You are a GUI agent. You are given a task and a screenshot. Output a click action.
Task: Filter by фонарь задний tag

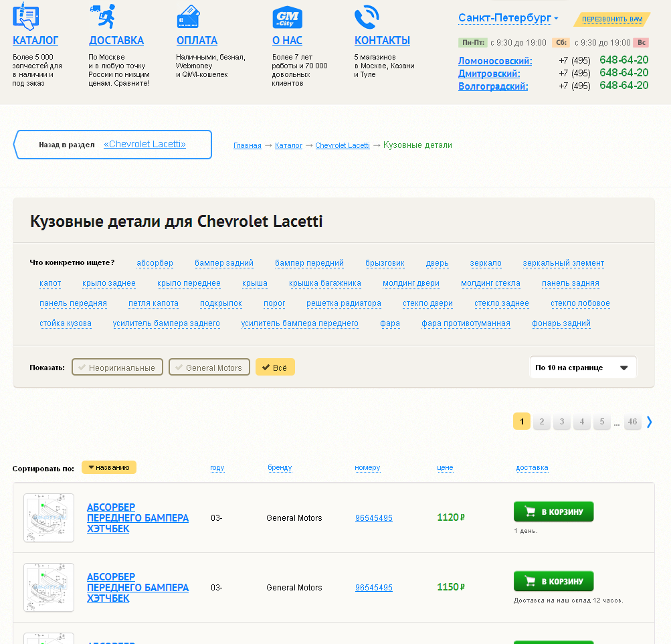pyautogui.click(x=561, y=323)
